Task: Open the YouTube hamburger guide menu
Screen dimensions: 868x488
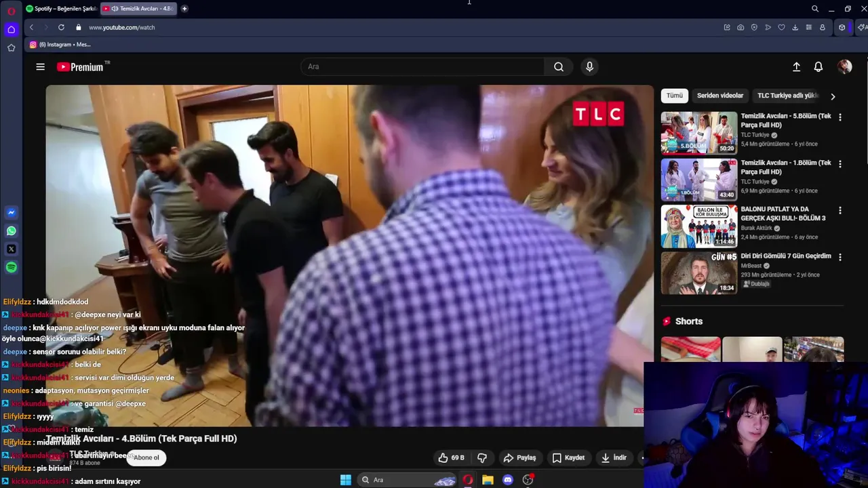Action: point(40,66)
